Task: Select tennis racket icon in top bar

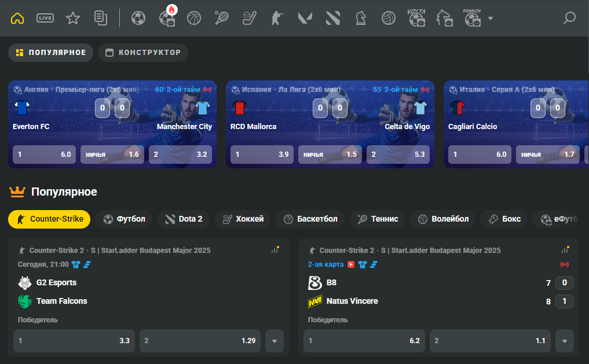Action: point(222,18)
